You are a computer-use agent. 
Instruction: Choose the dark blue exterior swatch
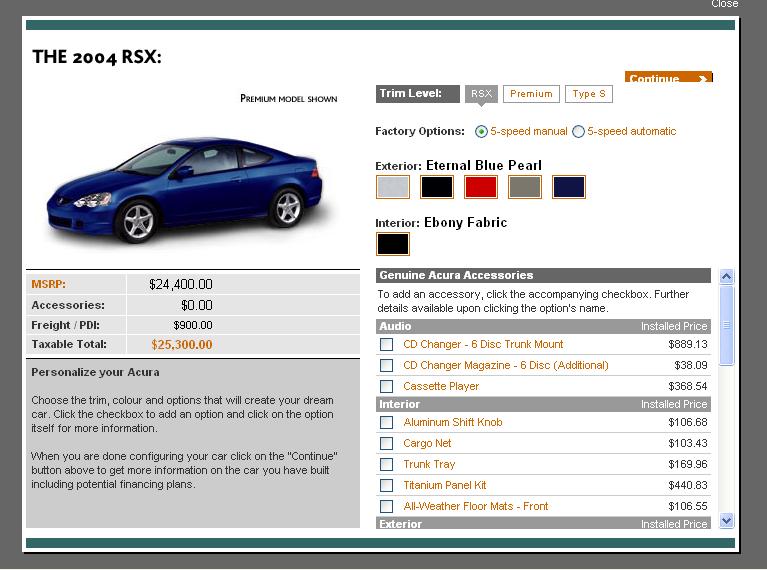coord(569,187)
